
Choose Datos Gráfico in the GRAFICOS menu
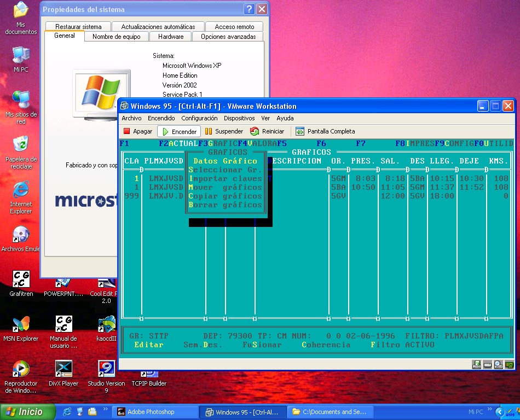pos(226,161)
